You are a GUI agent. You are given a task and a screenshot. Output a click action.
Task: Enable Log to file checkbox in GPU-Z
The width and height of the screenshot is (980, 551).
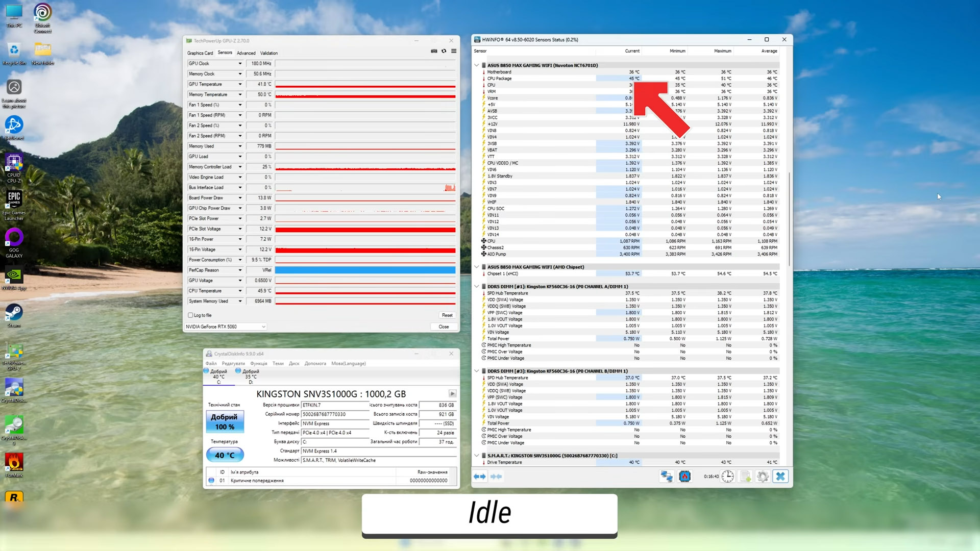[x=190, y=315]
